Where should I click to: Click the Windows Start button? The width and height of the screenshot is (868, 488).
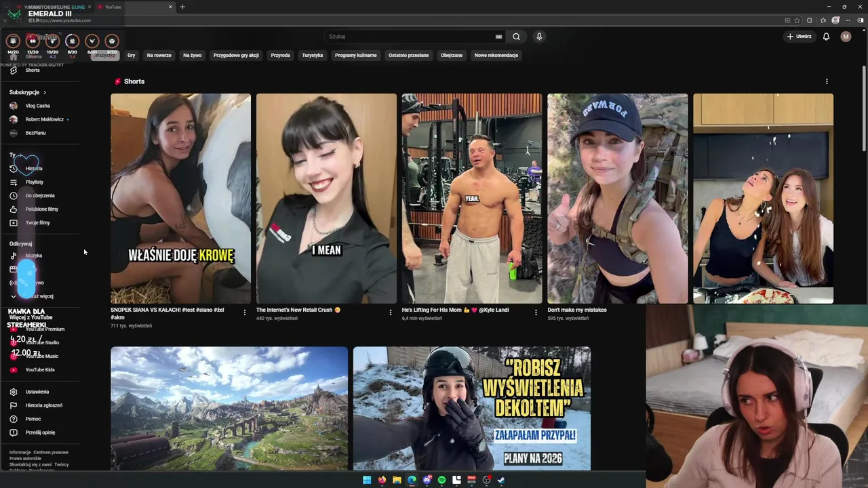tap(367, 480)
